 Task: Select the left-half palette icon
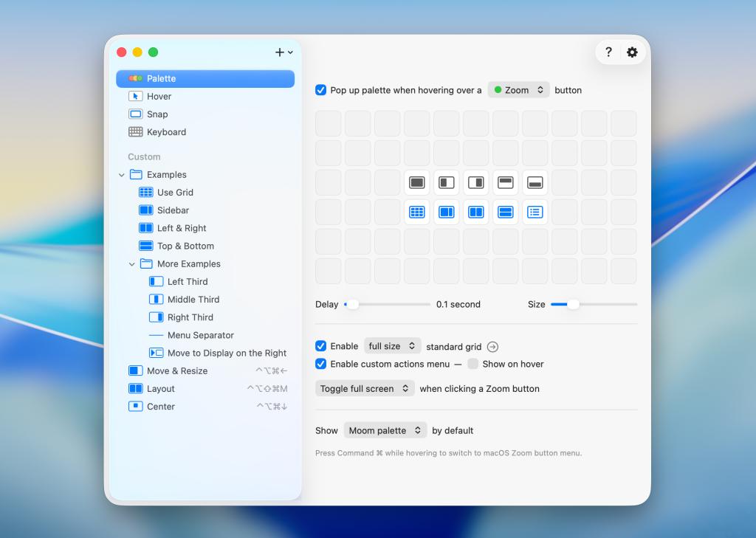click(x=447, y=182)
